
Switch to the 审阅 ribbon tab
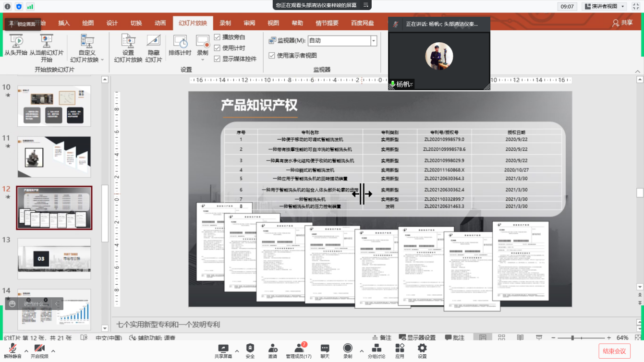249,23
